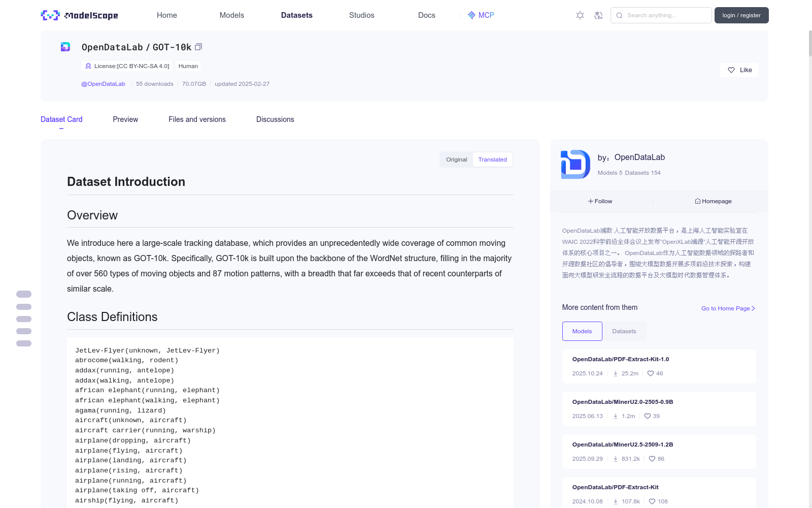The width and height of the screenshot is (812, 508).
Task: Click the Human tag
Action: coord(188,66)
